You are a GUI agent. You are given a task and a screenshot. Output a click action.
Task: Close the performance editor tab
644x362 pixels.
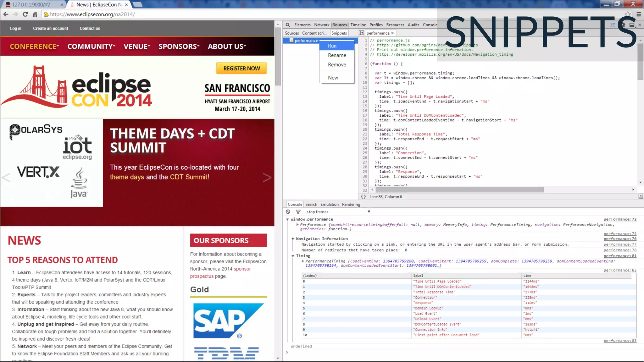(392, 33)
